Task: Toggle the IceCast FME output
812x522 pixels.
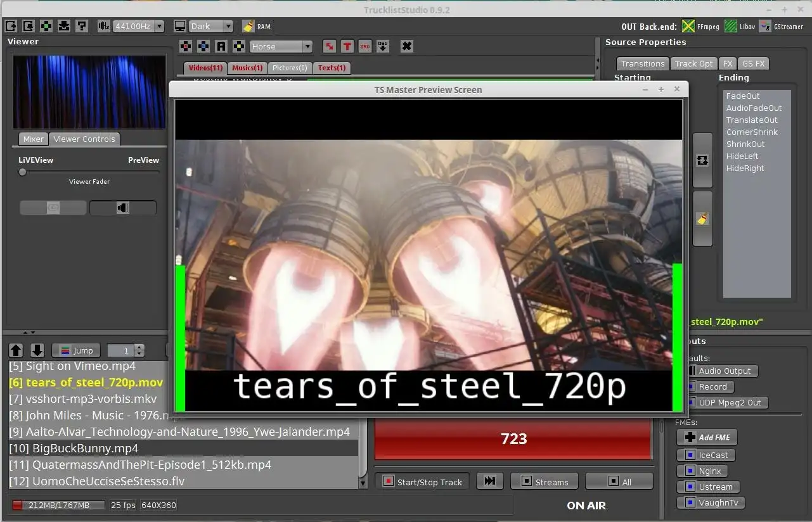Action: point(707,455)
